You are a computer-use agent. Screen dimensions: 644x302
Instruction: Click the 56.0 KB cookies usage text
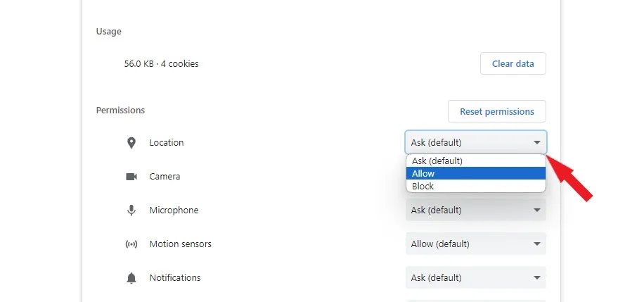(x=161, y=64)
